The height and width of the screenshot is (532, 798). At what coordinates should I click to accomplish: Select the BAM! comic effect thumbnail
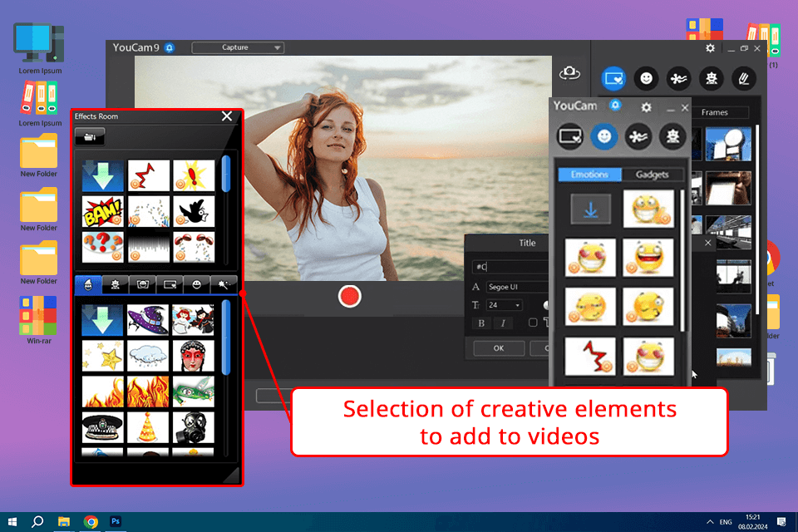102,211
